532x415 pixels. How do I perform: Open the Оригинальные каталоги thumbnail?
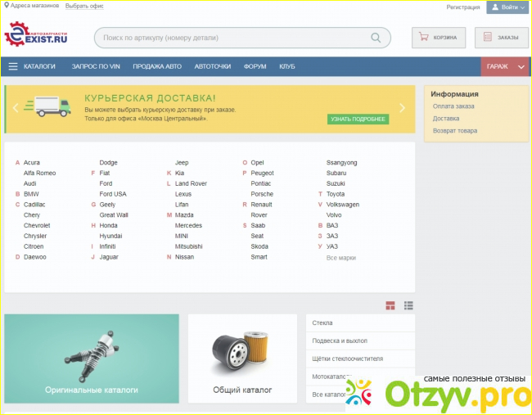click(x=91, y=359)
